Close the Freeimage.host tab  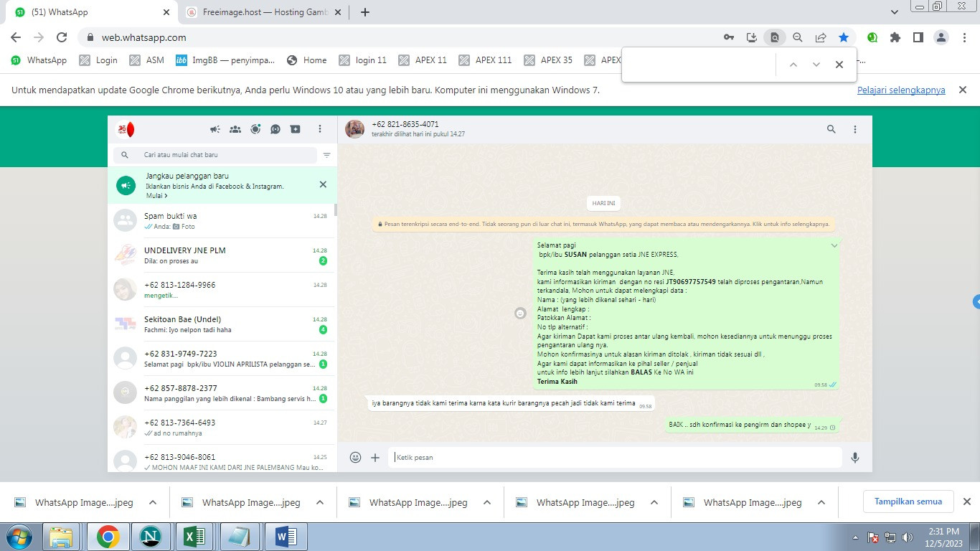point(336,12)
